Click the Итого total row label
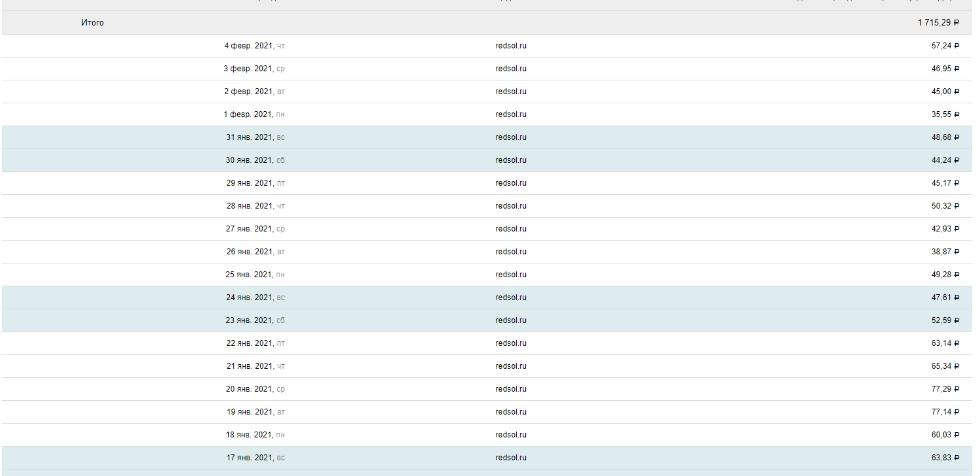Screen dimensions: 980x476 tap(92, 23)
